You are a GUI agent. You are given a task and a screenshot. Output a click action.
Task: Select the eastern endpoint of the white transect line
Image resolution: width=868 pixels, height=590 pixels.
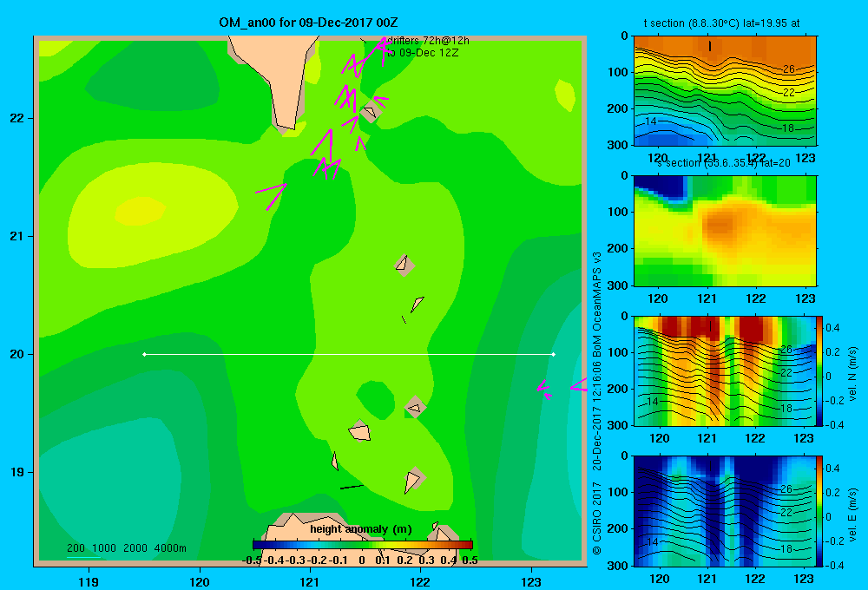[x=554, y=354]
